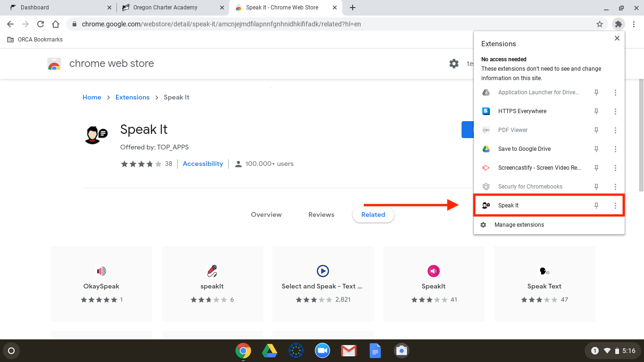Screen dimensions: 644x362
Task: Click the Extensions puzzle piece icon
Action: (x=618, y=24)
